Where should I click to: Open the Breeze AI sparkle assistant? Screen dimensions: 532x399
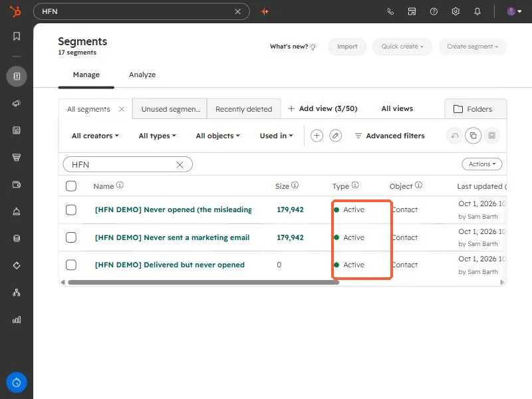265,11
